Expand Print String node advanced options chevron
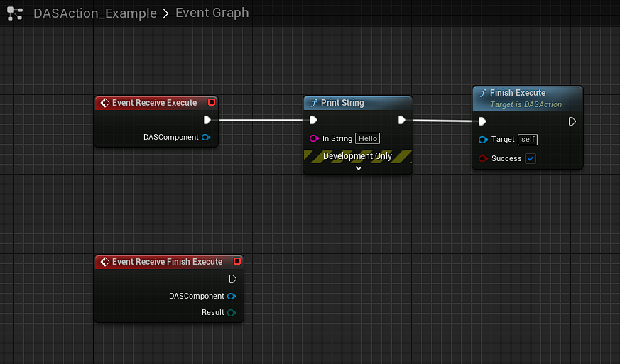 [358, 168]
